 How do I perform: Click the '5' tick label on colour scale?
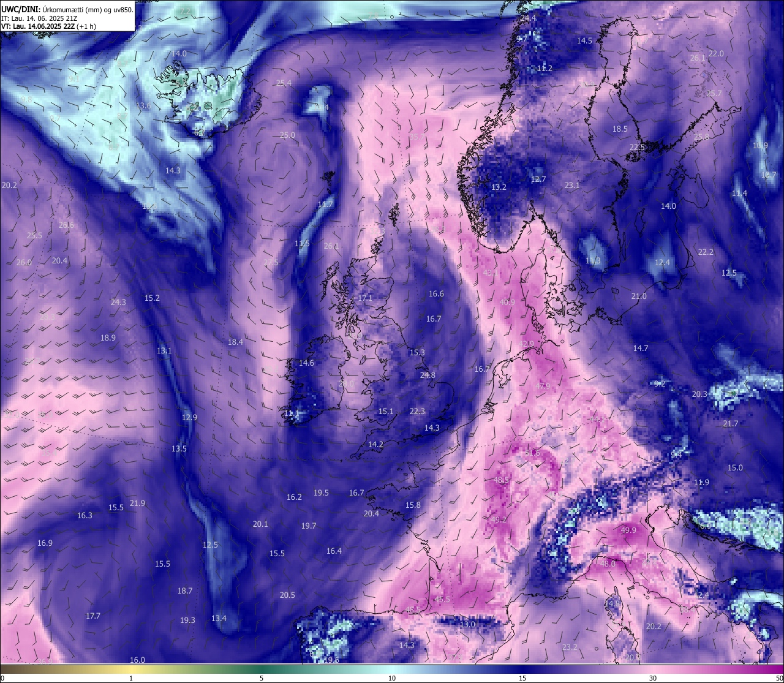(x=262, y=678)
